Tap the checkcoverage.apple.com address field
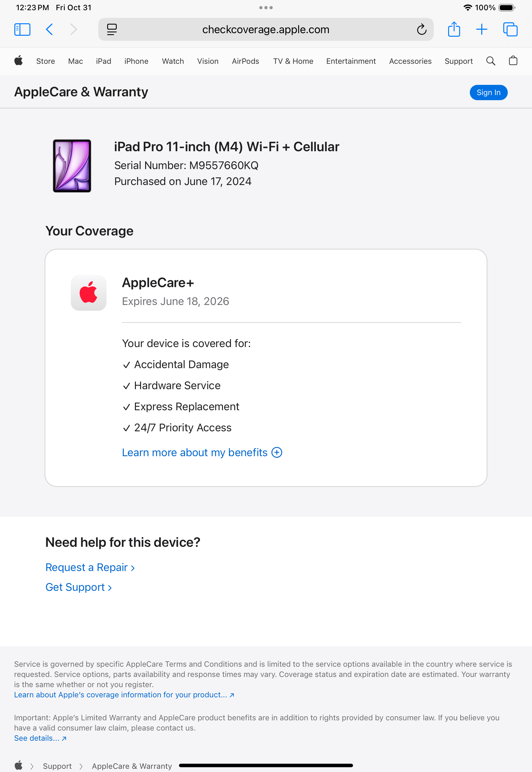 [266, 29]
